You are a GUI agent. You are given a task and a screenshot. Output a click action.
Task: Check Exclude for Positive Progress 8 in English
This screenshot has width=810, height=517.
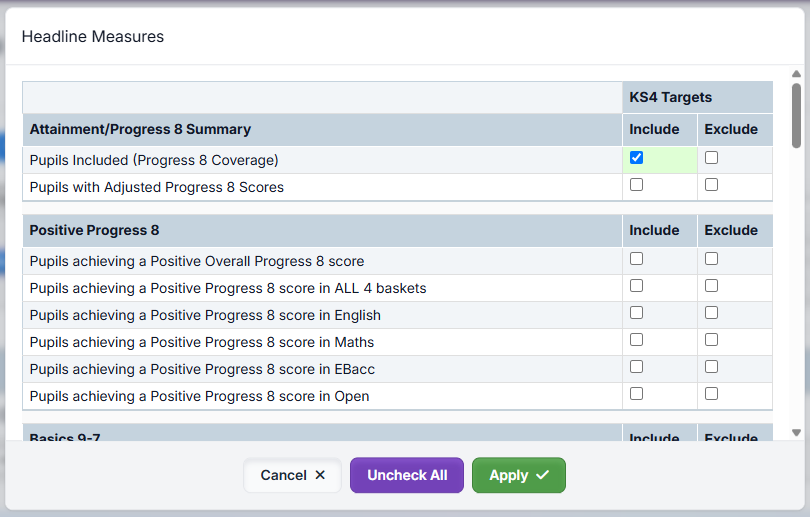click(x=711, y=313)
